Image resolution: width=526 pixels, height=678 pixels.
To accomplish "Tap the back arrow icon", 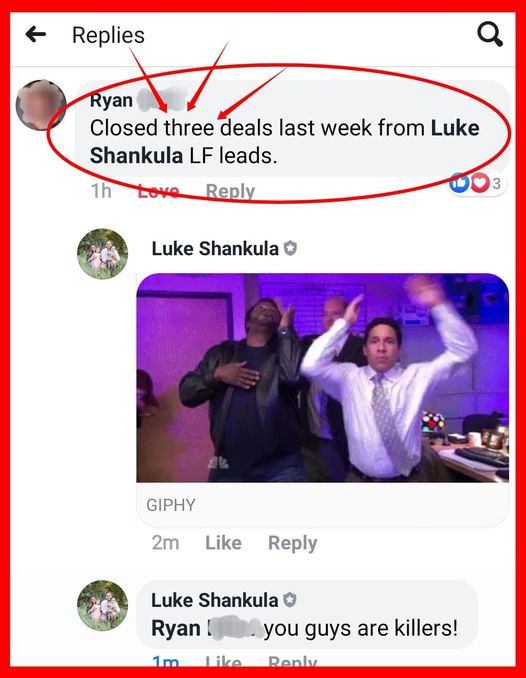I will 35,35.
